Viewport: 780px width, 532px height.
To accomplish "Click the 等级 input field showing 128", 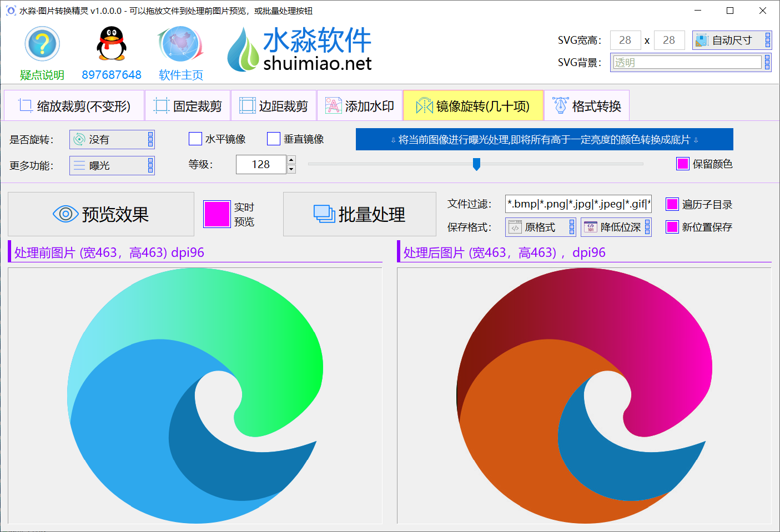I will point(261,164).
